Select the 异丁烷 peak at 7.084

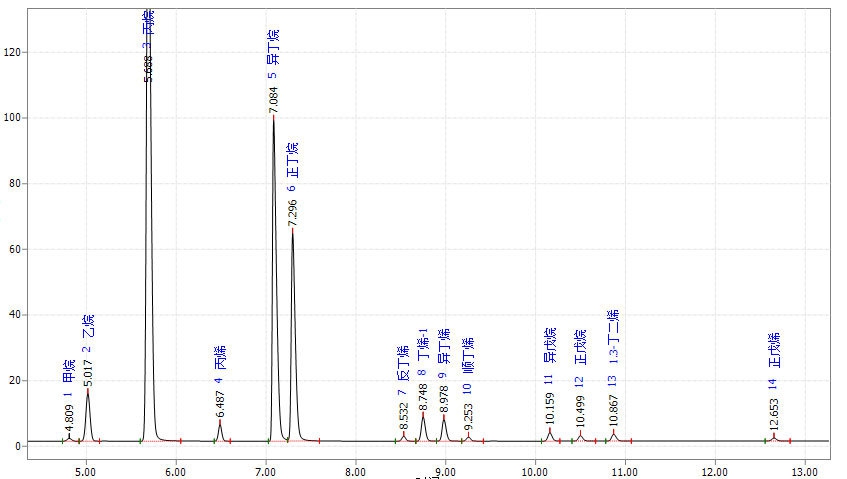pos(273,116)
